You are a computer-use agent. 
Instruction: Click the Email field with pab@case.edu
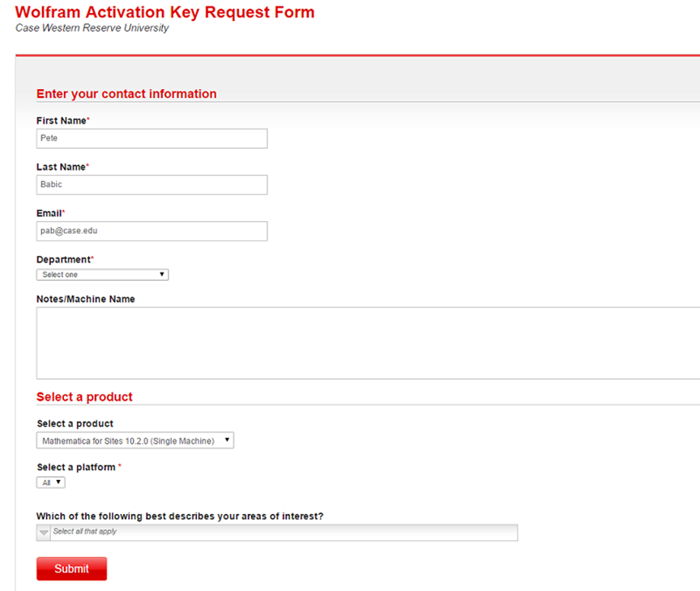[x=152, y=231]
